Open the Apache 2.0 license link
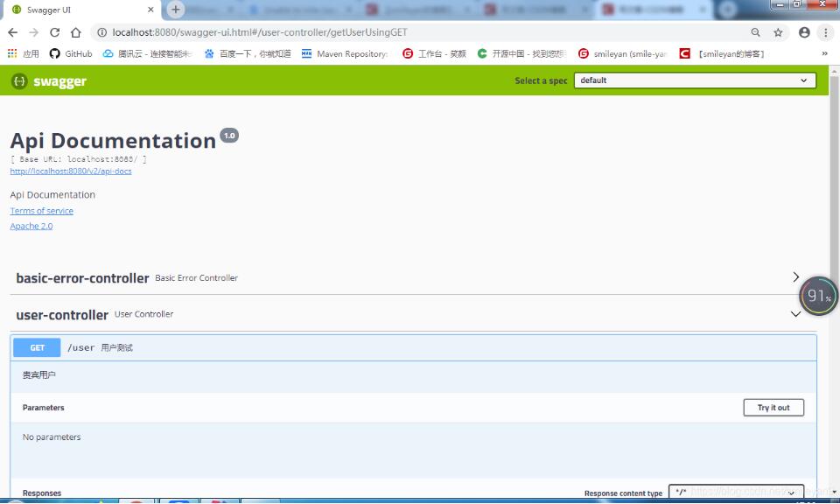Screen dimensions: 840x504 (31, 226)
